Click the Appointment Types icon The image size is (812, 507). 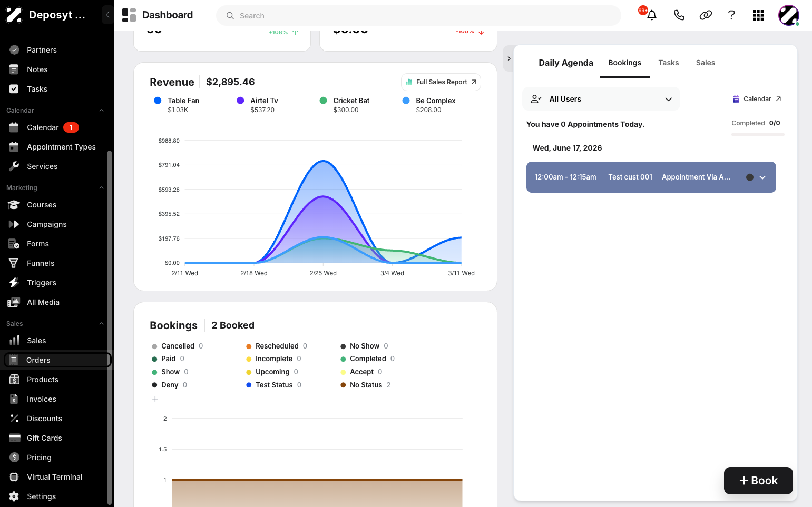pos(14,147)
